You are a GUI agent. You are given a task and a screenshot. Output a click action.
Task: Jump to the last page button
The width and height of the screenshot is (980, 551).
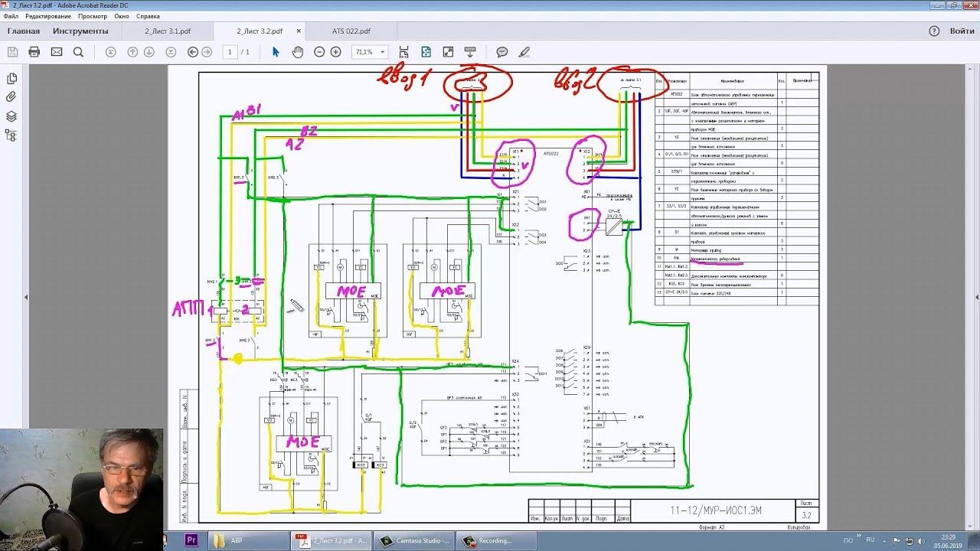coord(171,52)
